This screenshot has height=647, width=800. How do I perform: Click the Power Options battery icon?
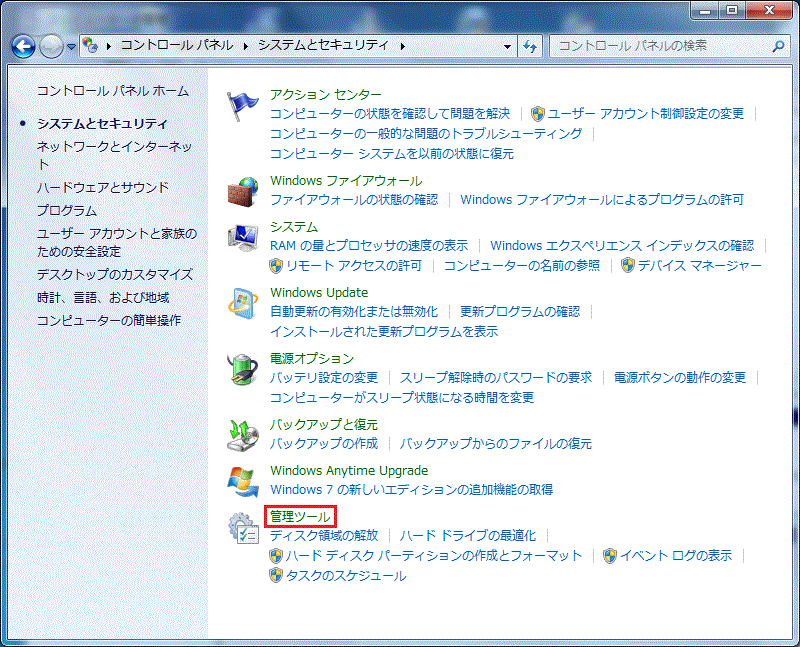tap(243, 370)
